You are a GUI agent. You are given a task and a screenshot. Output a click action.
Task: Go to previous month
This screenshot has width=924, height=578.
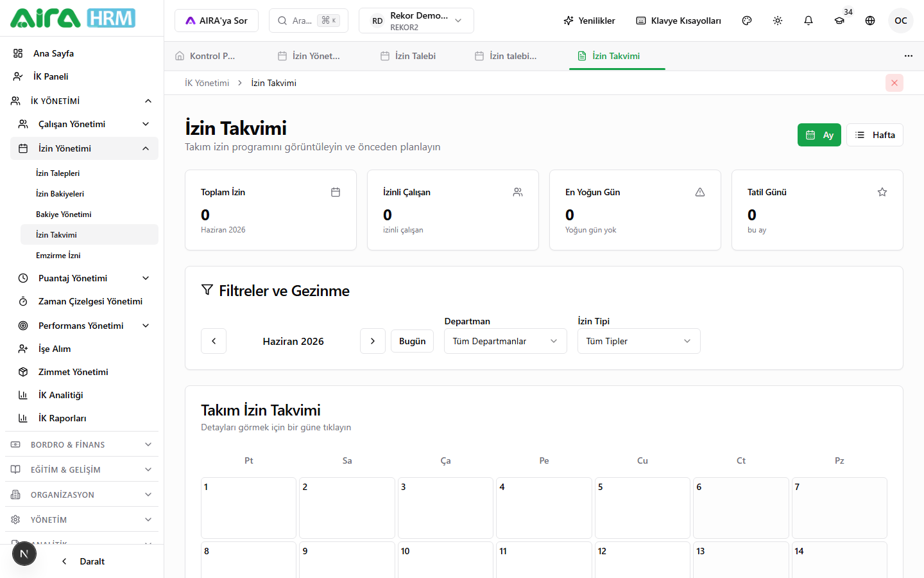click(x=214, y=341)
